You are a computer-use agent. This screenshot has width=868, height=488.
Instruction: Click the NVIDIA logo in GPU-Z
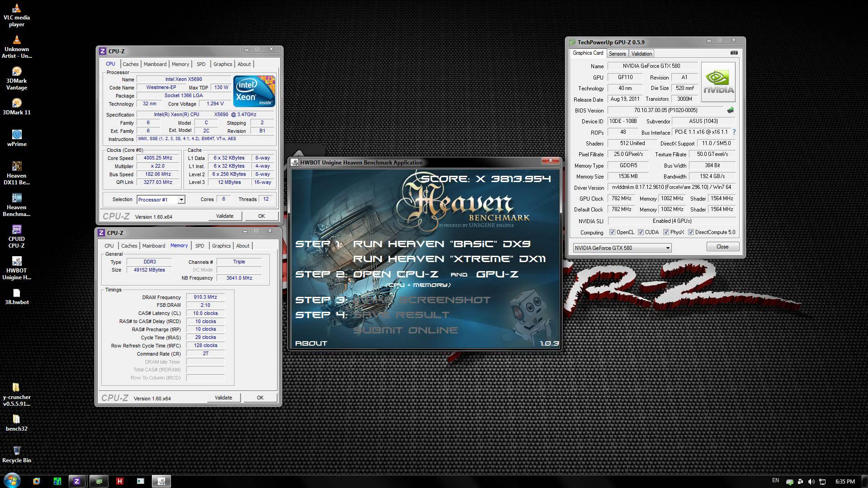[x=718, y=82]
